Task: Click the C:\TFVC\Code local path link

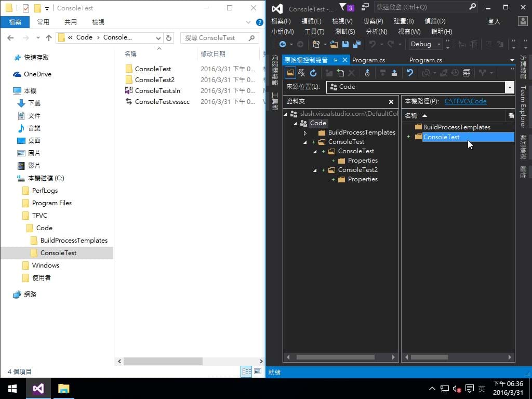Action: (465, 101)
